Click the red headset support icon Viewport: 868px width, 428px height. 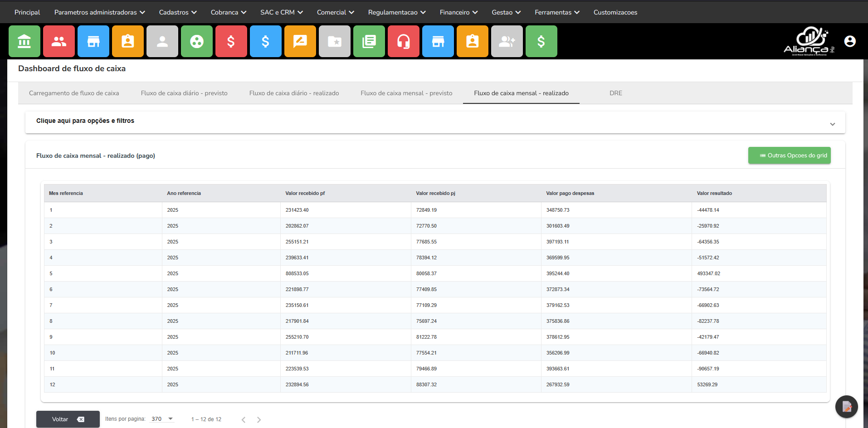(403, 41)
